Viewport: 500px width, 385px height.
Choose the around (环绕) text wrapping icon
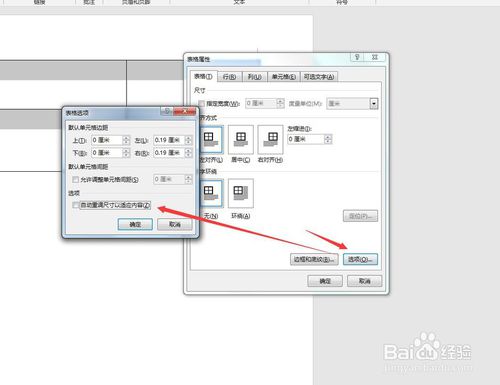[x=241, y=193]
